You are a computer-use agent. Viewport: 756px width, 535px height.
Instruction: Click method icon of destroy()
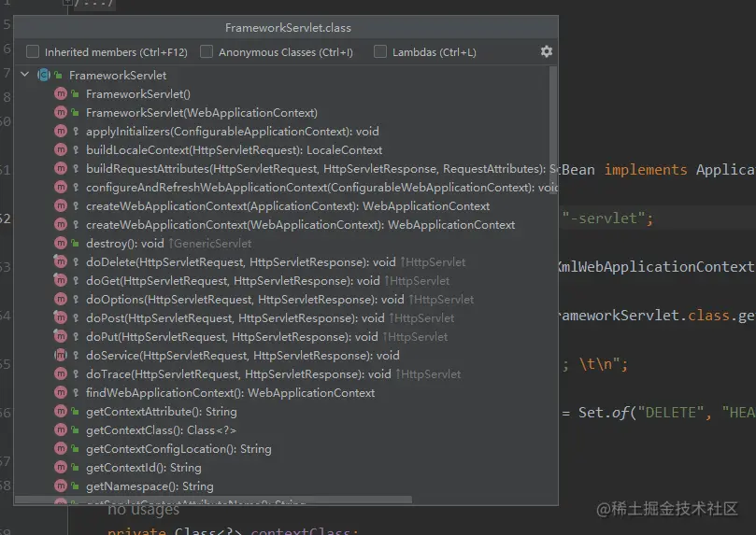61,243
